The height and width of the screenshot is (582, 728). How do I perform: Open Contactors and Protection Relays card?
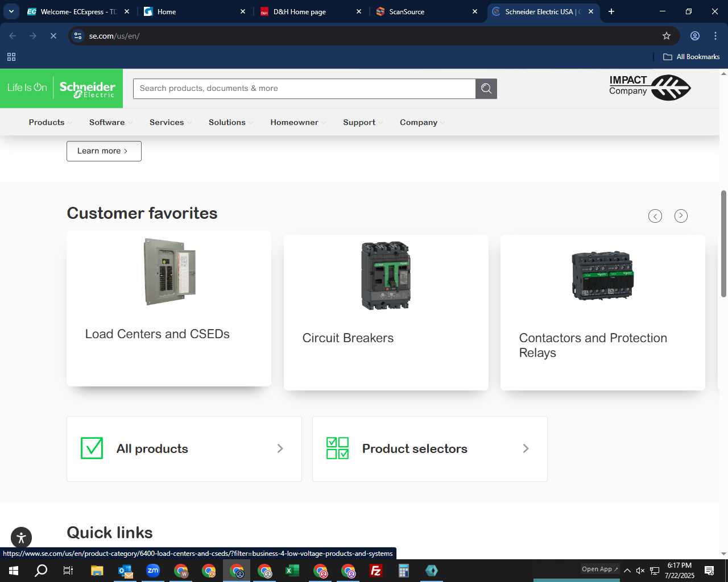[x=603, y=313]
